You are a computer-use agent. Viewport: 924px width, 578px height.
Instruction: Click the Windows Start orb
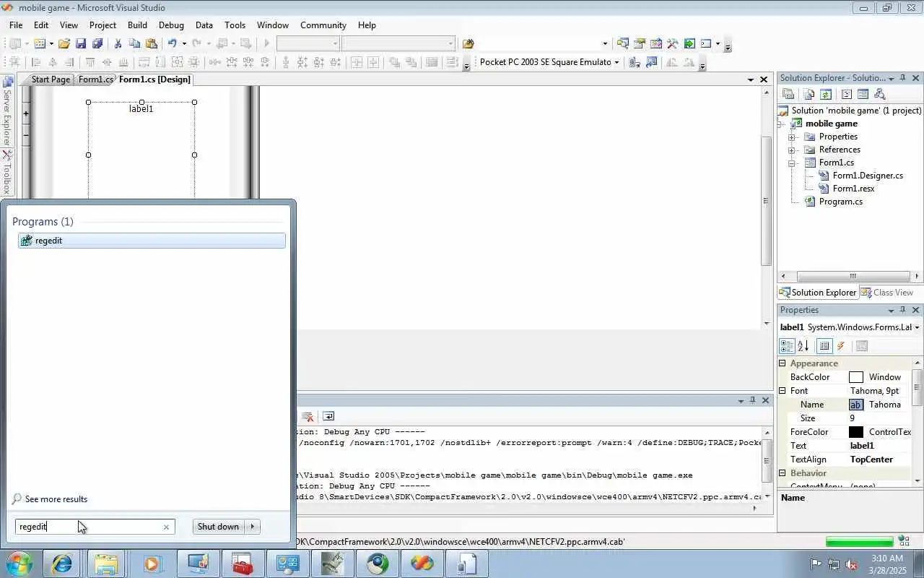19,564
